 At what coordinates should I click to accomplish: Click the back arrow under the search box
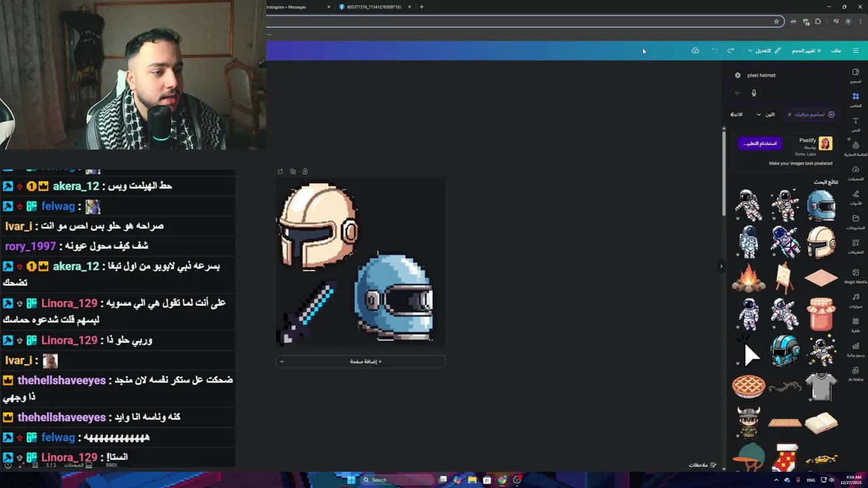click(x=738, y=93)
